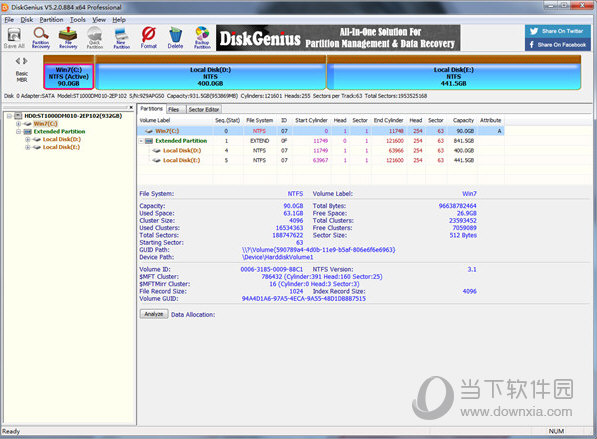Expand Local Disk(D:) tree node

click(x=27, y=139)
